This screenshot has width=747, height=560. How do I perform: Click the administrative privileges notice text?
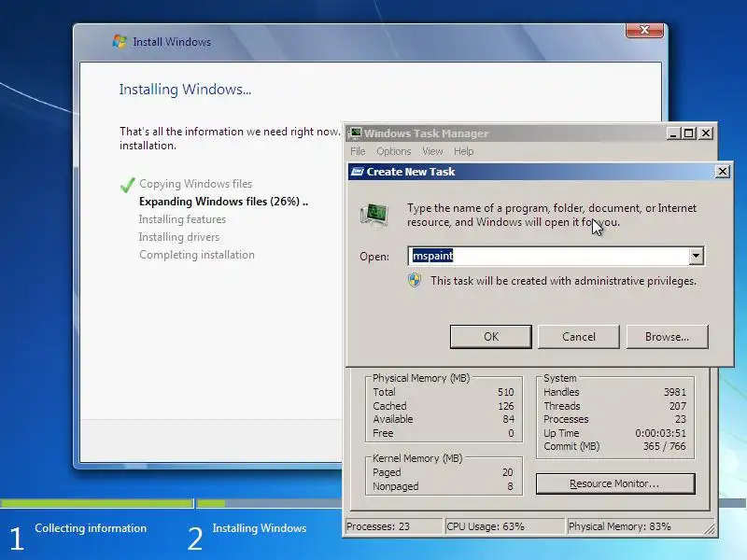click(563, 281)
